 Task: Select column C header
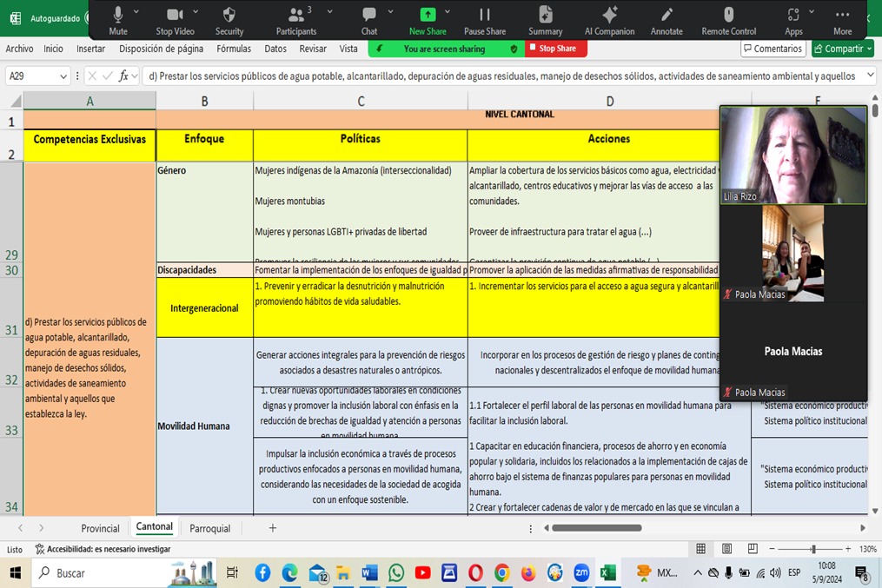(x=361, y=102)
